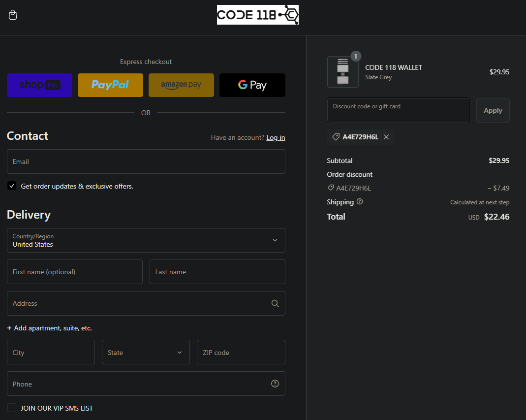The height and width of the screenshot is (420, 526).
Task: Open the State dropdown
Action: (146, 352)
